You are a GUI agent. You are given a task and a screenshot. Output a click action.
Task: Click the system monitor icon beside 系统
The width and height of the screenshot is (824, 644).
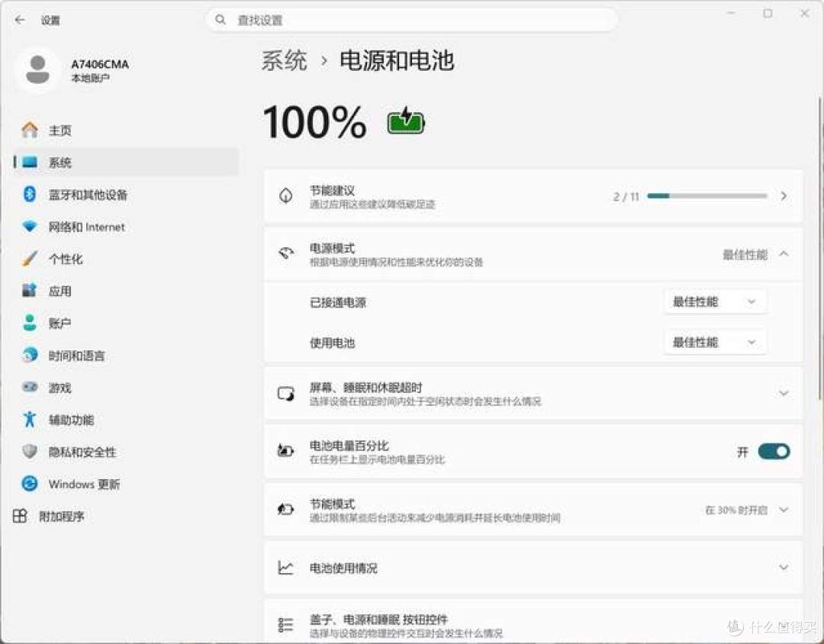(30, 162)
